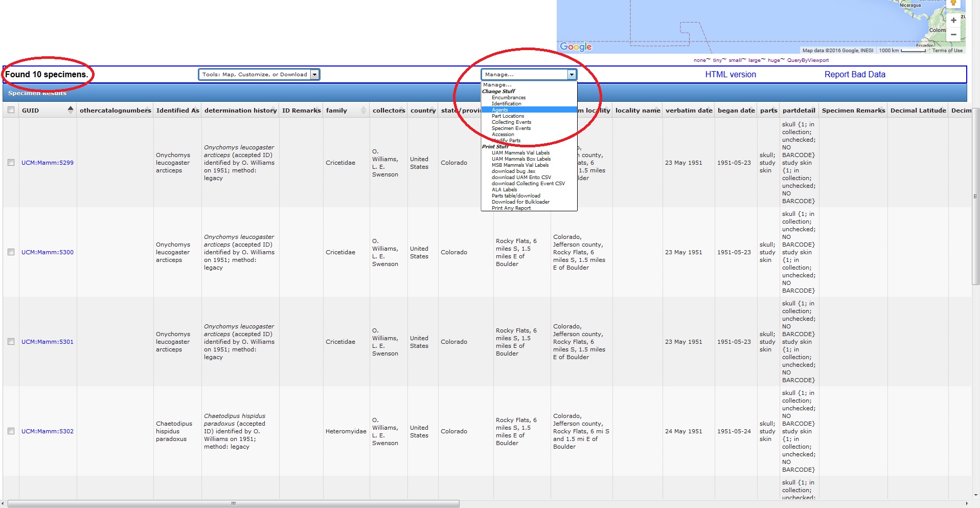This screenshot has height=508, width=980.
Task: Check the box for UCM:Mamm:5300
Action: pos(11,252)
